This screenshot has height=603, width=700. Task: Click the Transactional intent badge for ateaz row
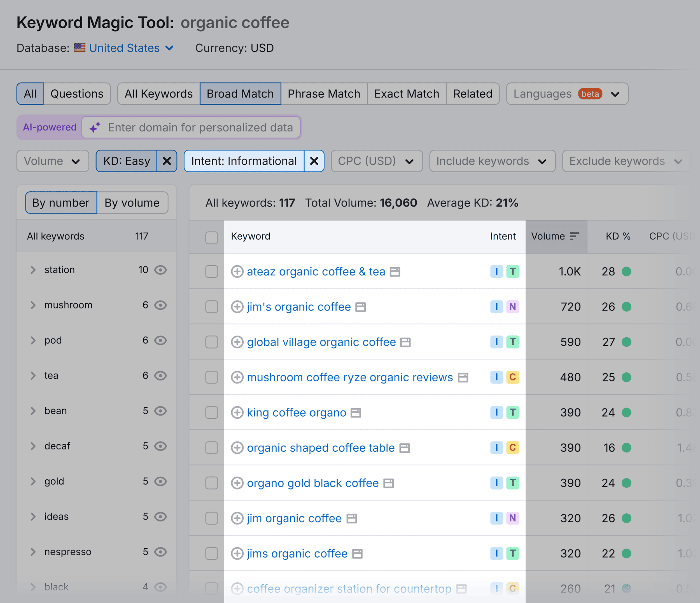[x=512, y=272]
